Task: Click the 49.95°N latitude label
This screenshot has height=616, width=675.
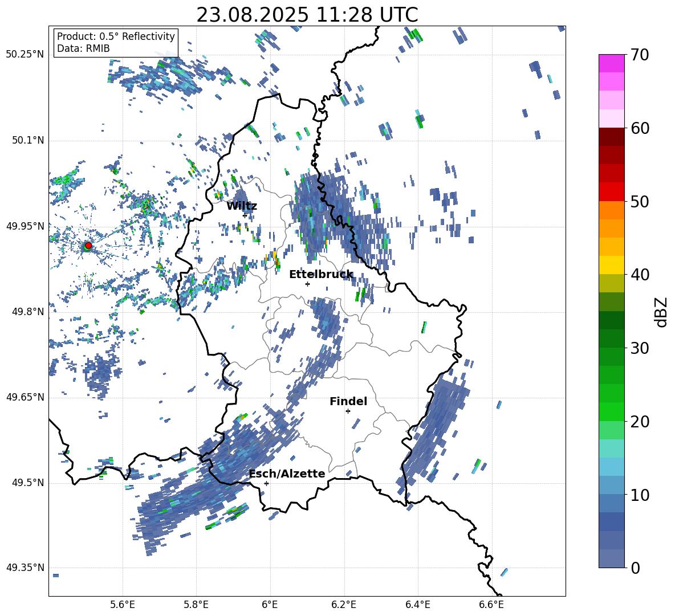Action: [25, 226]
